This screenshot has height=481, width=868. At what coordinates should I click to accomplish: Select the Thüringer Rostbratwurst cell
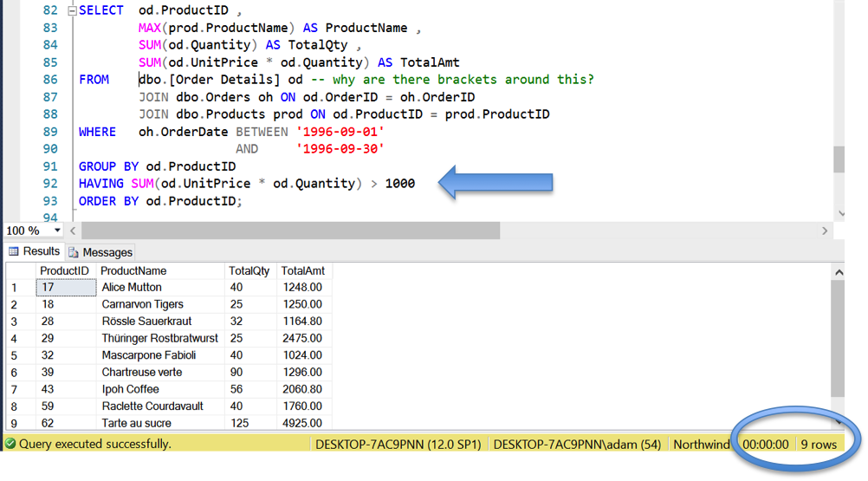pos(160,338)
